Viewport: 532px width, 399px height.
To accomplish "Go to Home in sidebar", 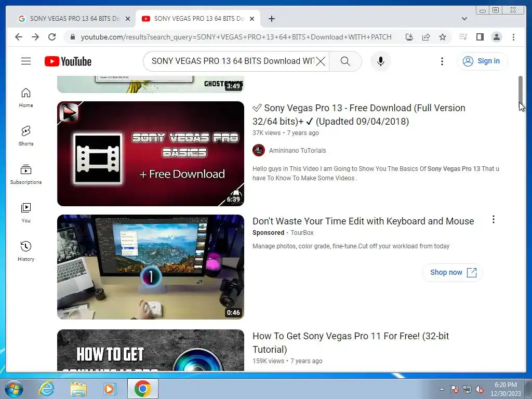I will pos(26,98).
